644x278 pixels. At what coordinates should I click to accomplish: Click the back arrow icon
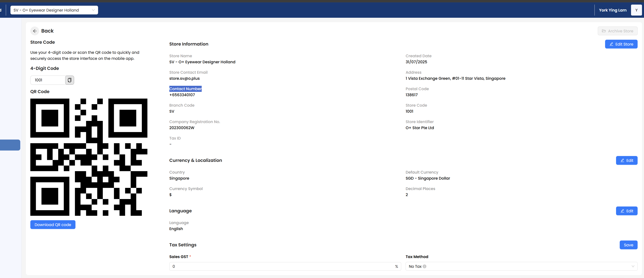[35, 31]
